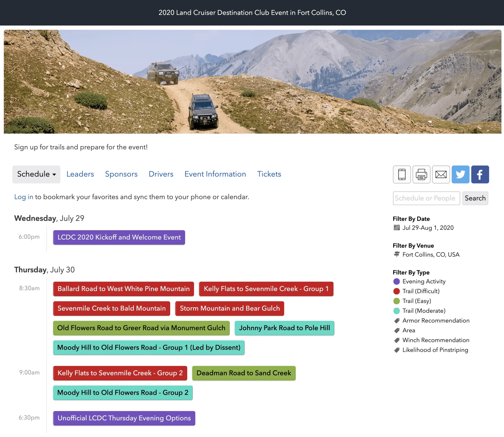Open the Schedule dropdown menu
504x437 pixels.
(36, 174)
